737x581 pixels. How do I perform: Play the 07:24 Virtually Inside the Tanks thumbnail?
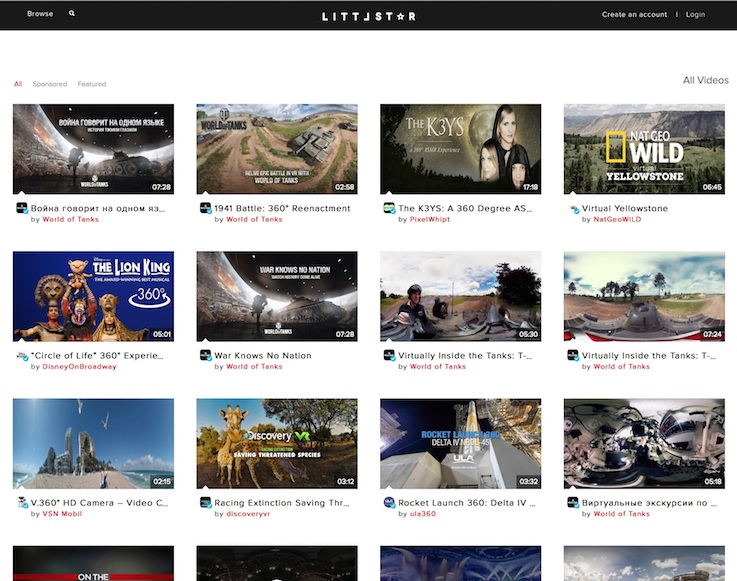tap(644, 296)
